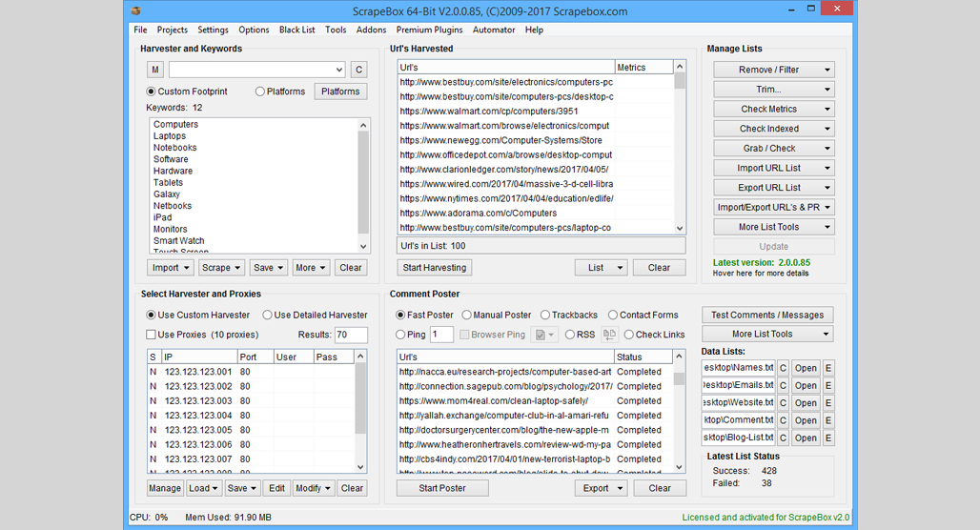980x530 pixels.
Task: Click the E button for Emails.txt
Action: click(x=828, y=386)
